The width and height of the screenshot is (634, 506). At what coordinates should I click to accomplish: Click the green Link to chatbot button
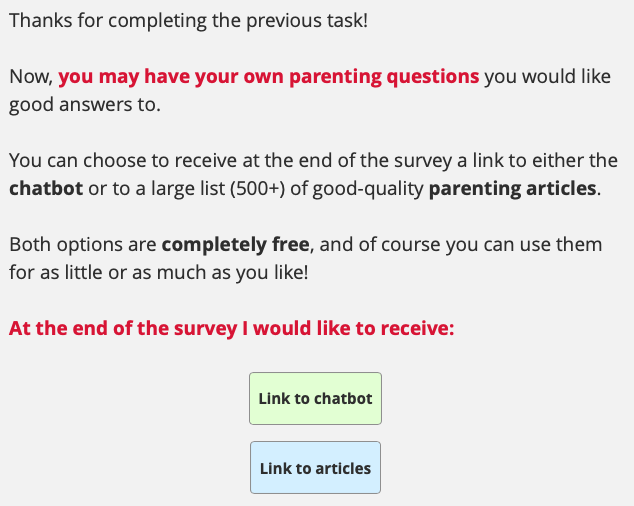(x=315, y=398)
